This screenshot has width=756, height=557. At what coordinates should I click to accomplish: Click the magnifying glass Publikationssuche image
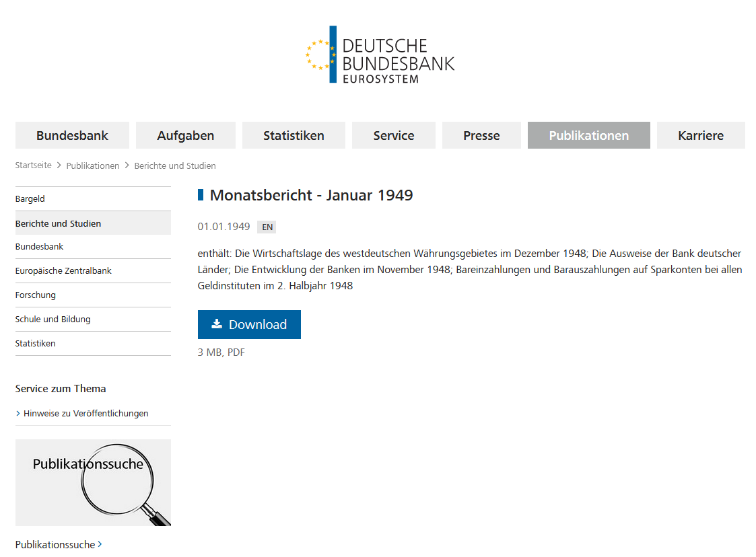tap(93, 482)
